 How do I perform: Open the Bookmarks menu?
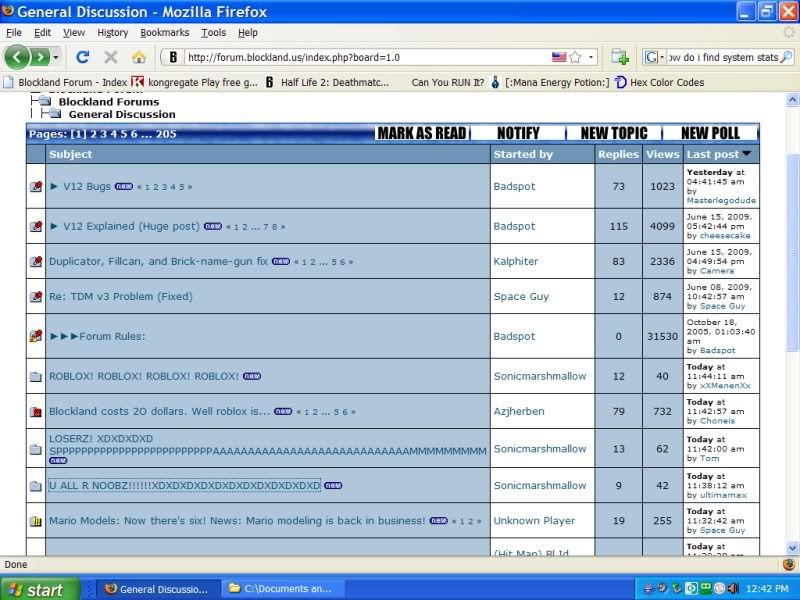[164, 33]
